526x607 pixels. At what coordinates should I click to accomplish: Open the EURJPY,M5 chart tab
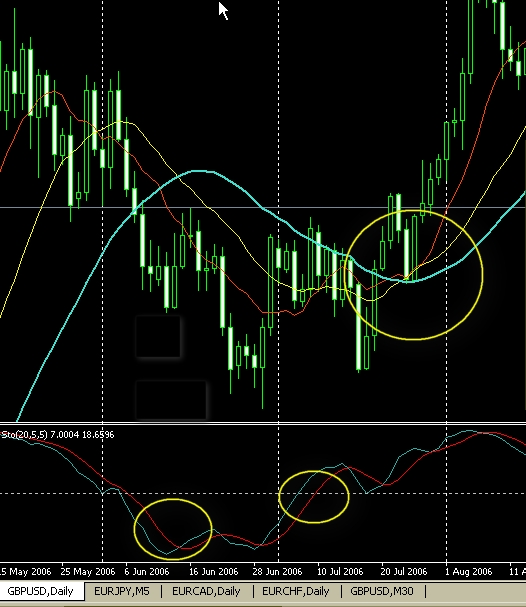click(122, 591)
